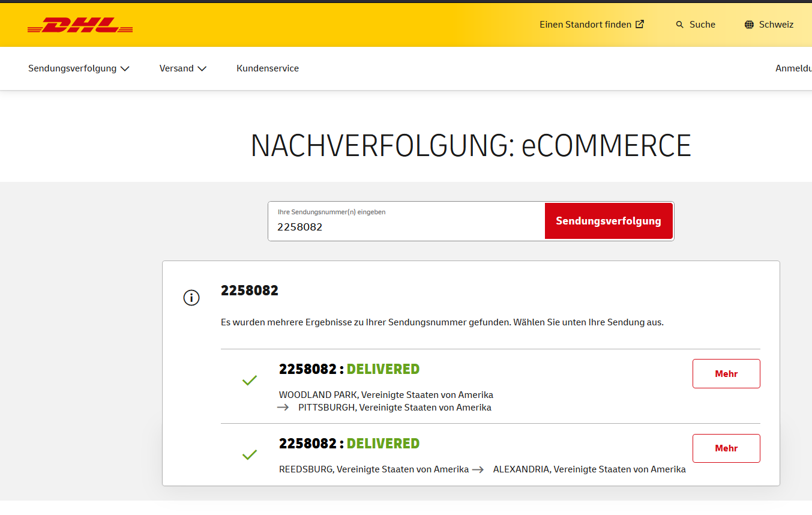Screen dimensions: 812x515
Task: Click Suche in the yellow header
Action: pyautogui.click(x=702, y=24)
